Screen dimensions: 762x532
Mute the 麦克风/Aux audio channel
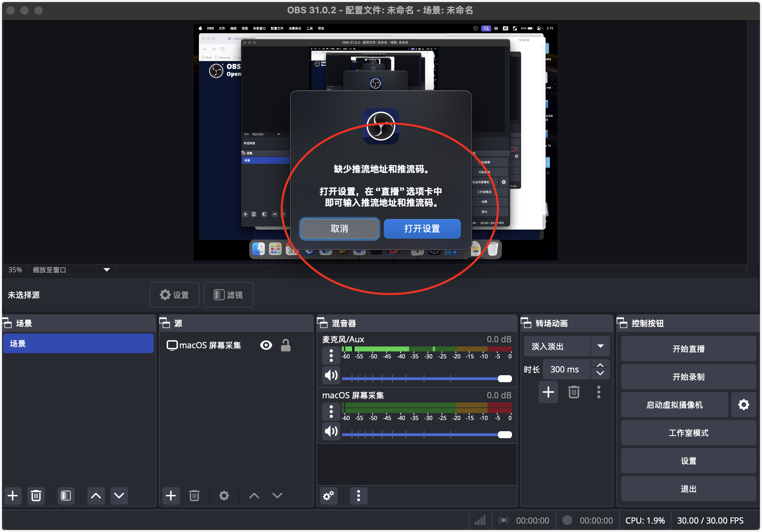(x=331, y=375)
